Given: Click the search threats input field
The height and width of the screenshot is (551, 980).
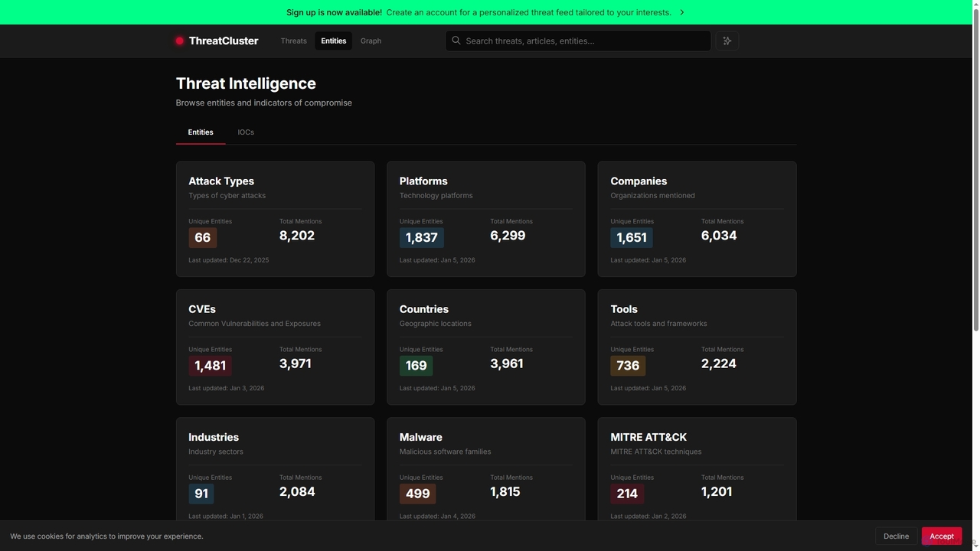Looking at the screenshot, I should (578, 41).
